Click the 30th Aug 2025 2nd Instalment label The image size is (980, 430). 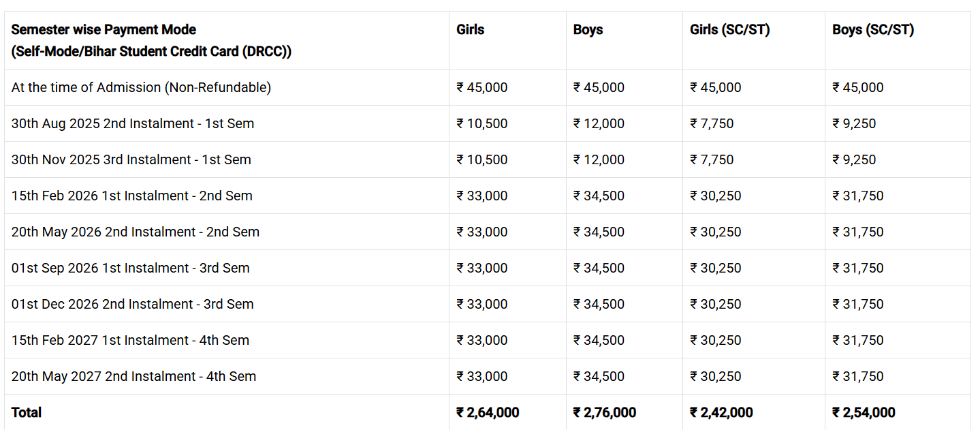coord(133,123)
